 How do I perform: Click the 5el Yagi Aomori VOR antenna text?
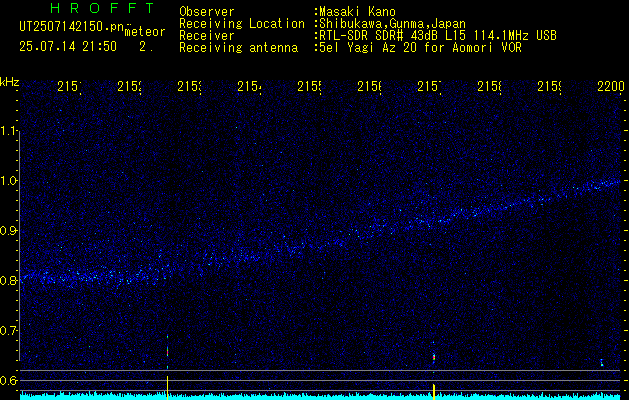[x=420, y=48]
